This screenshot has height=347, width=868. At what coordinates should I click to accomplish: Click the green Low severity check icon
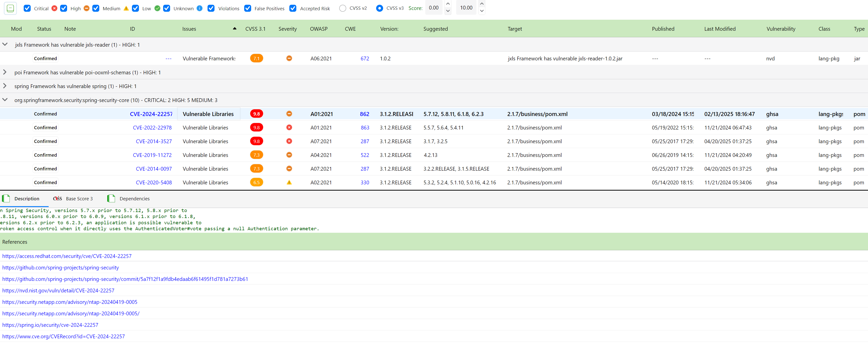157,8
